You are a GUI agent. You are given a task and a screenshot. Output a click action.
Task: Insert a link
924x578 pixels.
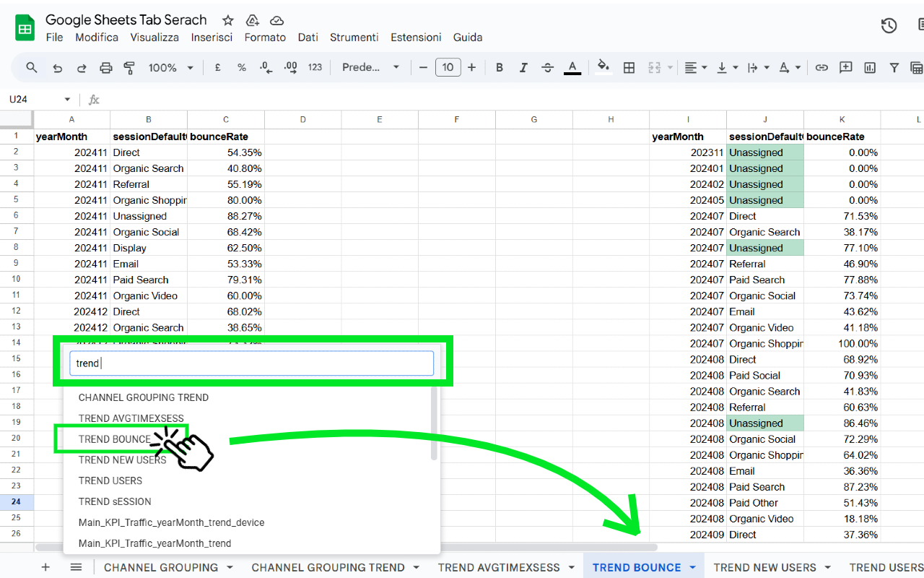(821, 67)
